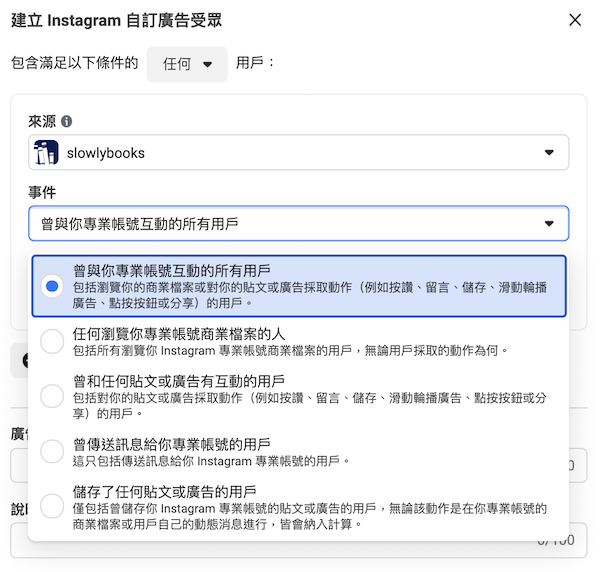Screen dimensions: 600x572
Task: Click the highlighted option title 曾與你專業帳號互動的所有用戶
Action: (x=172, y=271)
